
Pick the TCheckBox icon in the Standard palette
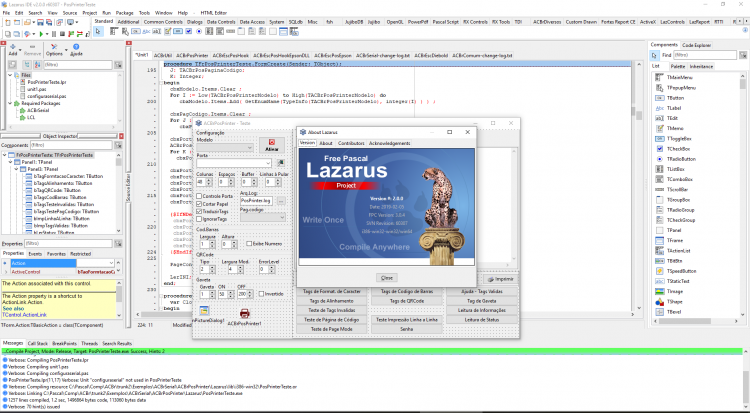pyautogui.click(x=188, y=32)
